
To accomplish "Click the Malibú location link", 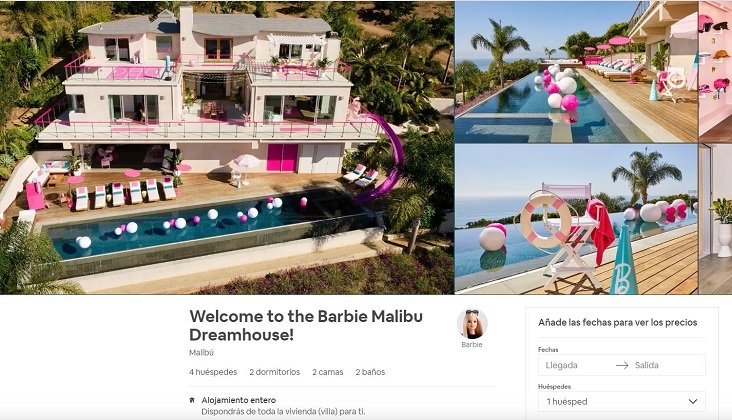I will click(x=201, y=353).
